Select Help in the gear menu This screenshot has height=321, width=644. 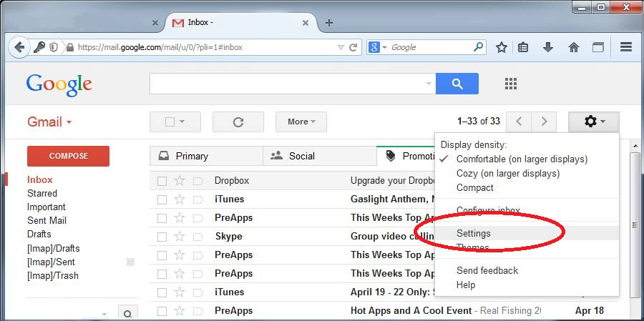(466, 285)
